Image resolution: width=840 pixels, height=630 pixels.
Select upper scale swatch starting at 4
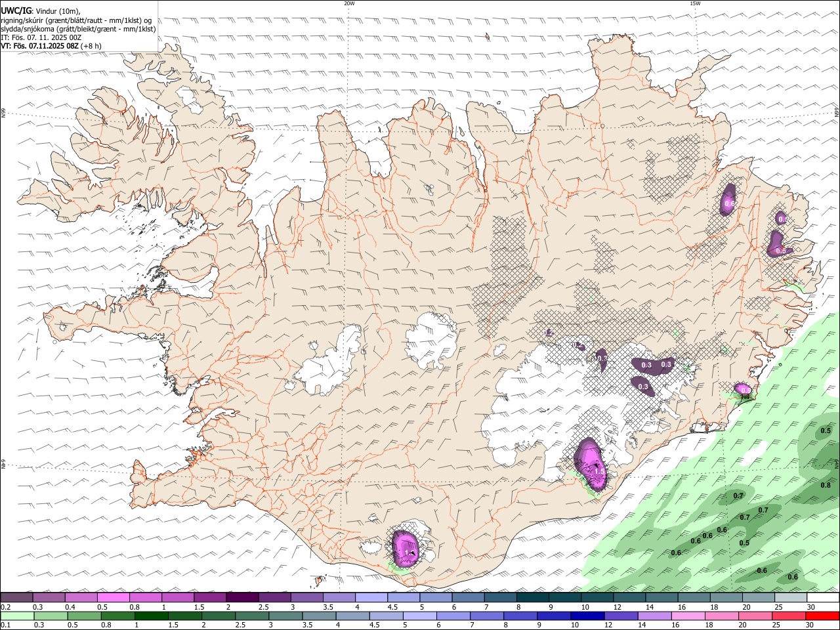371,597
